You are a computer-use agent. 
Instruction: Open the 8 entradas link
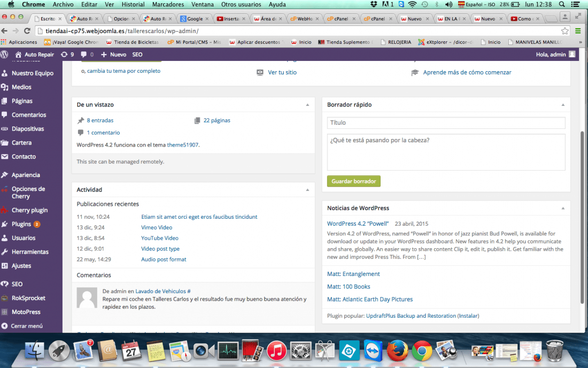pos(100,120)
